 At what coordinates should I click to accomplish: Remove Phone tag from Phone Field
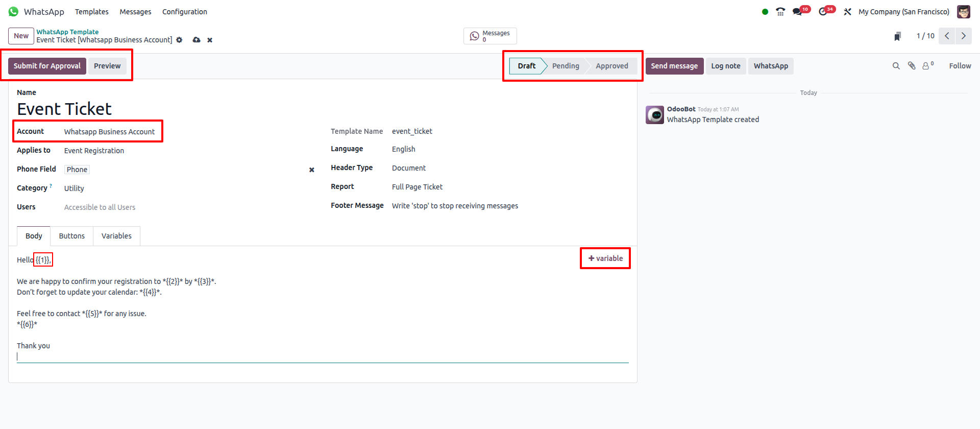311,170
